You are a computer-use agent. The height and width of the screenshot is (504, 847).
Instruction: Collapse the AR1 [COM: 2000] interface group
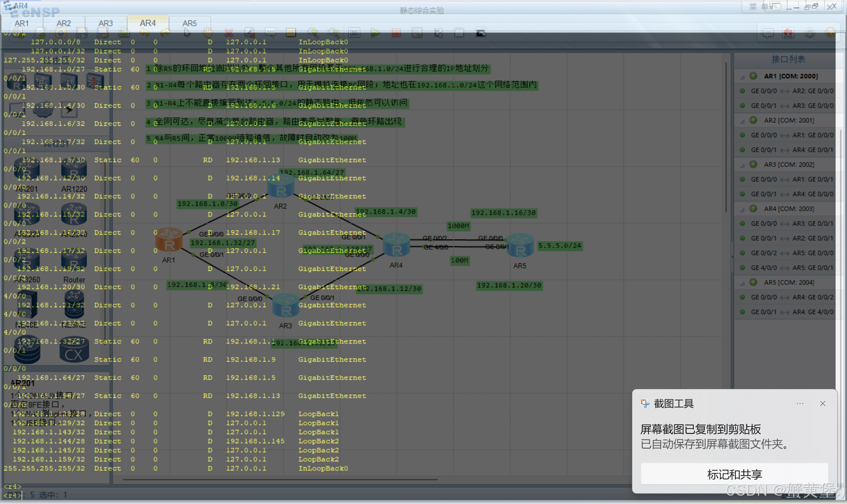742,77
